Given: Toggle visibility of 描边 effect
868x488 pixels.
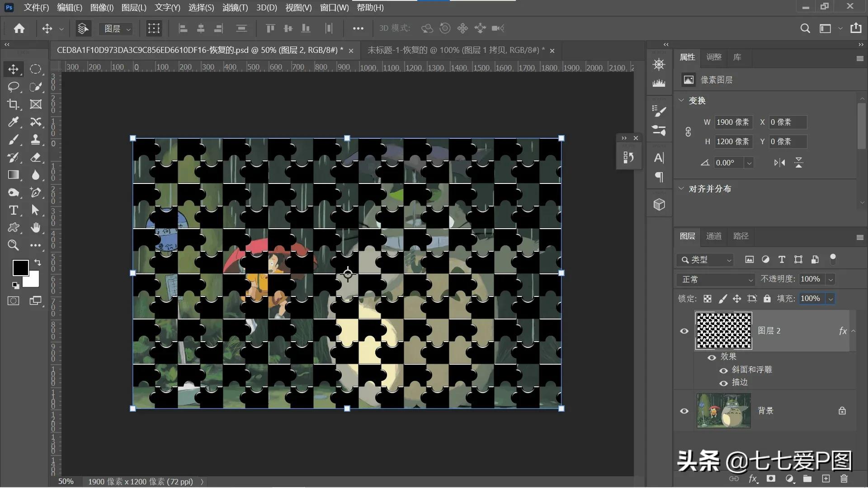Looking at the screenshot, I should 723,383.
